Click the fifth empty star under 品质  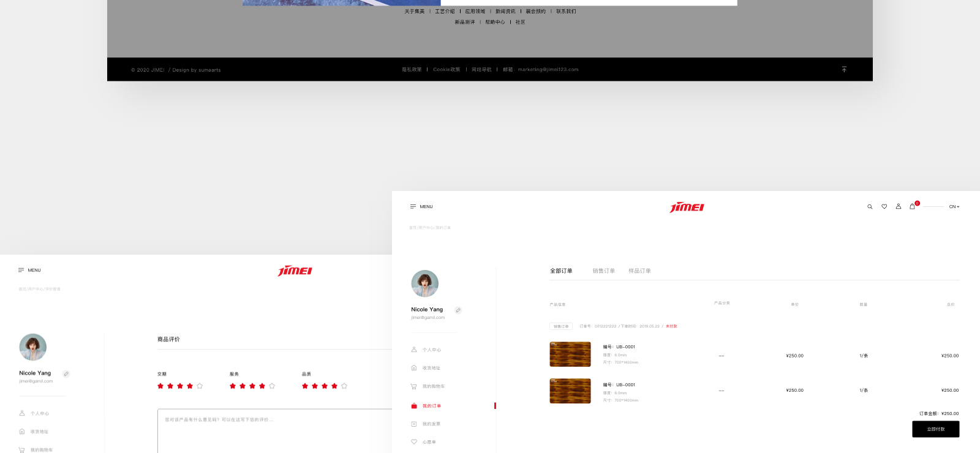click(344, 386)
